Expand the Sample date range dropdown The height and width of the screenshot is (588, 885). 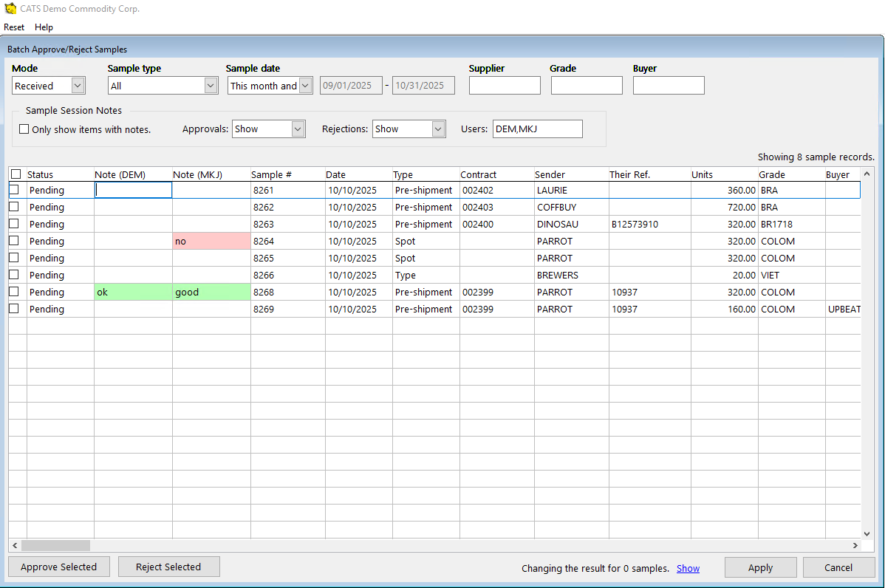(305, 86)
